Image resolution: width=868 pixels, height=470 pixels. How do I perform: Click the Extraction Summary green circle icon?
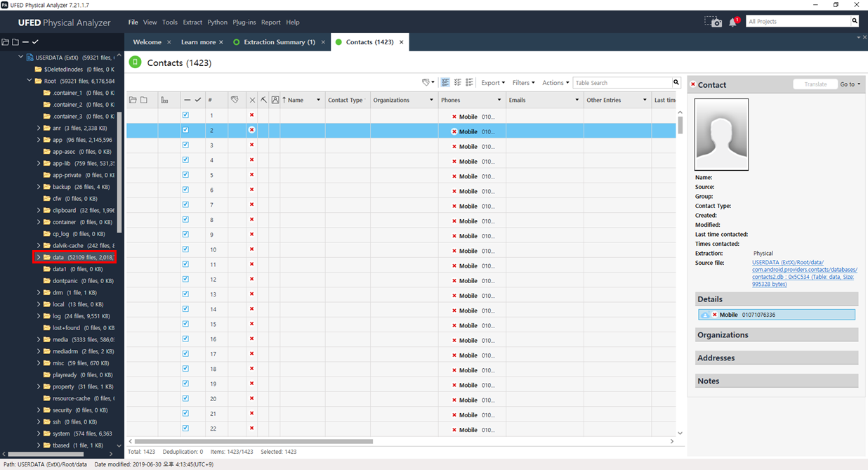[x=236, y=42]
